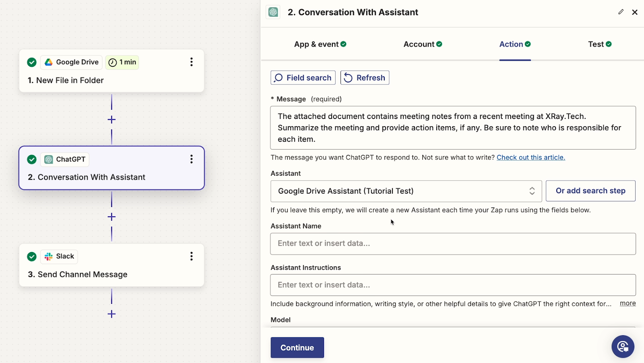Viewport: 644px width, 363px height.
Task: Expand description with the more link
Action: pyautogui.click(x=628, y=304)
